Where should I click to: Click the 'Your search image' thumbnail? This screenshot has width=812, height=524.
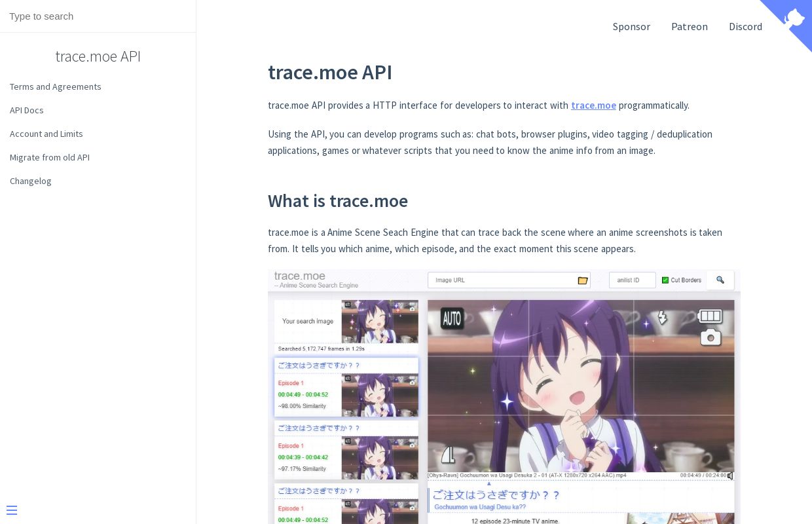coord(380,322)
